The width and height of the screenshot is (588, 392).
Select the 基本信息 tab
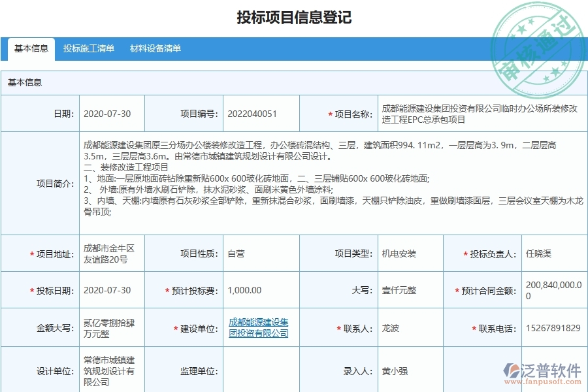31,48
